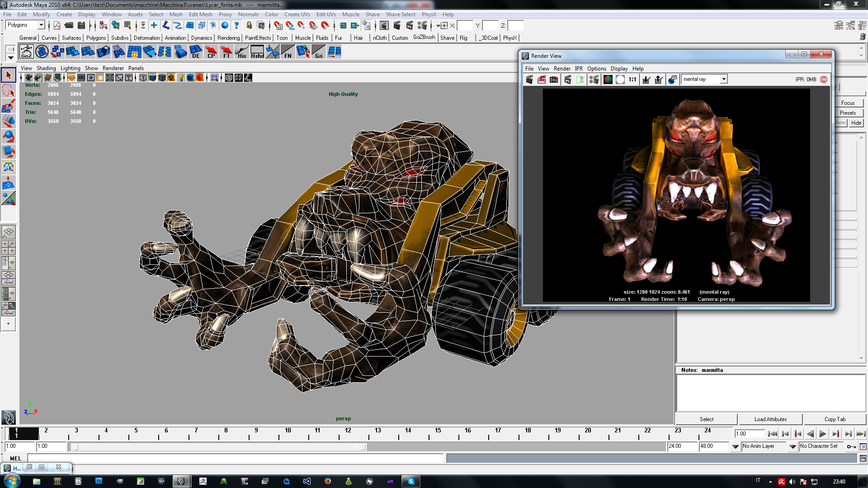The image size is (868, 488).
Task: Click the FN shelf icon
Action: tap(288, 52)
